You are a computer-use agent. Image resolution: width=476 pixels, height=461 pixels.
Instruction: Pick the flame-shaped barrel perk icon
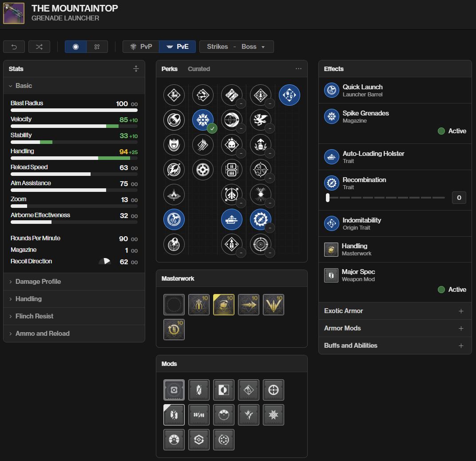[x=174, y=144]
